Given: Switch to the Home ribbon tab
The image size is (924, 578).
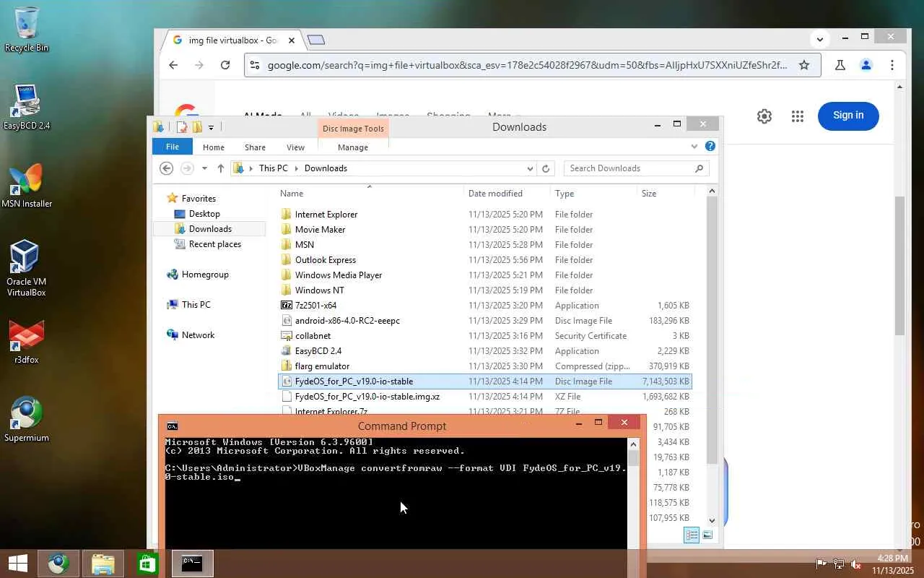Looking at the screenshot, I should (214, 147).
